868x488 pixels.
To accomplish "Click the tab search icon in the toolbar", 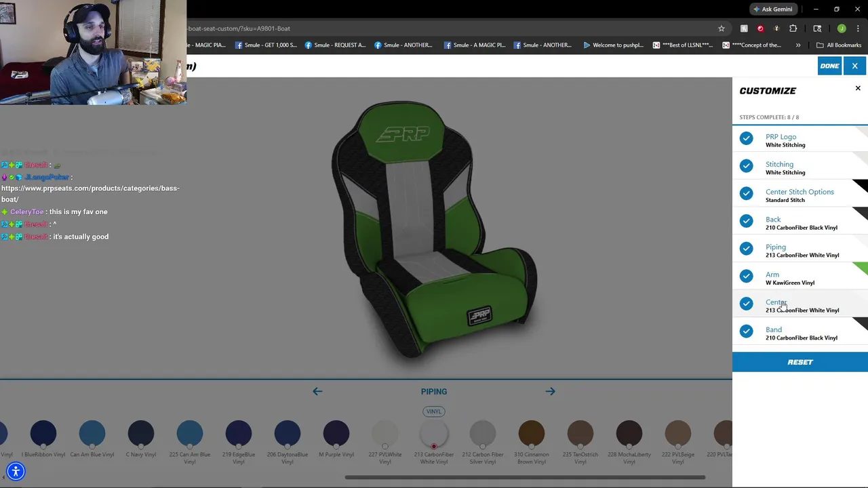I will [x=817, y=28].
